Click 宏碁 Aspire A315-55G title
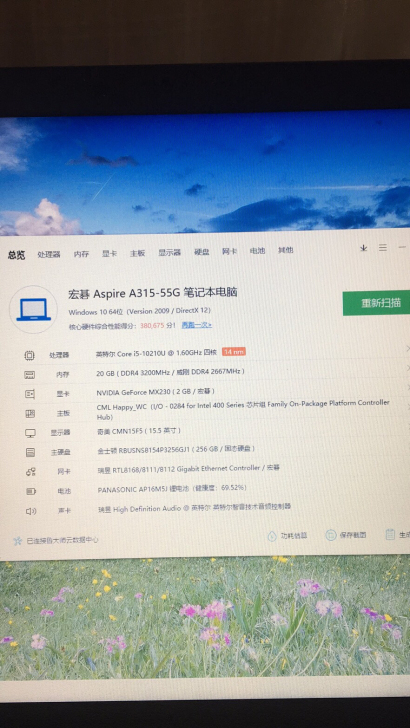Viewport: 410px width, 728px height. (153, 293)
